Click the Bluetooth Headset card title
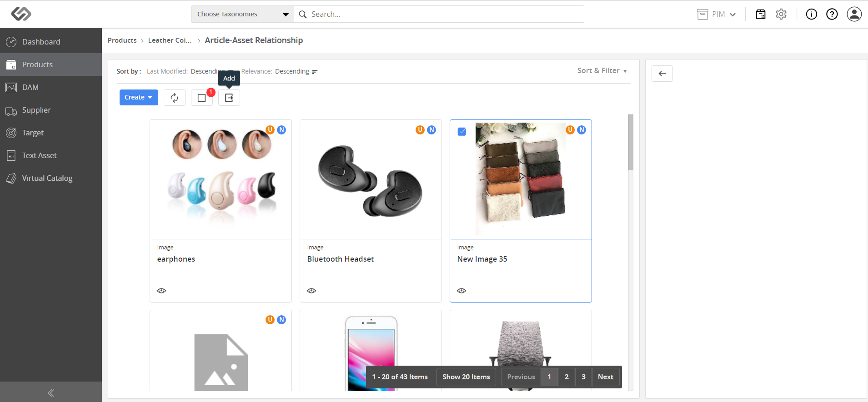Image resolution: width=868 pixels, height=402 pixels. (x=341, y=259)
